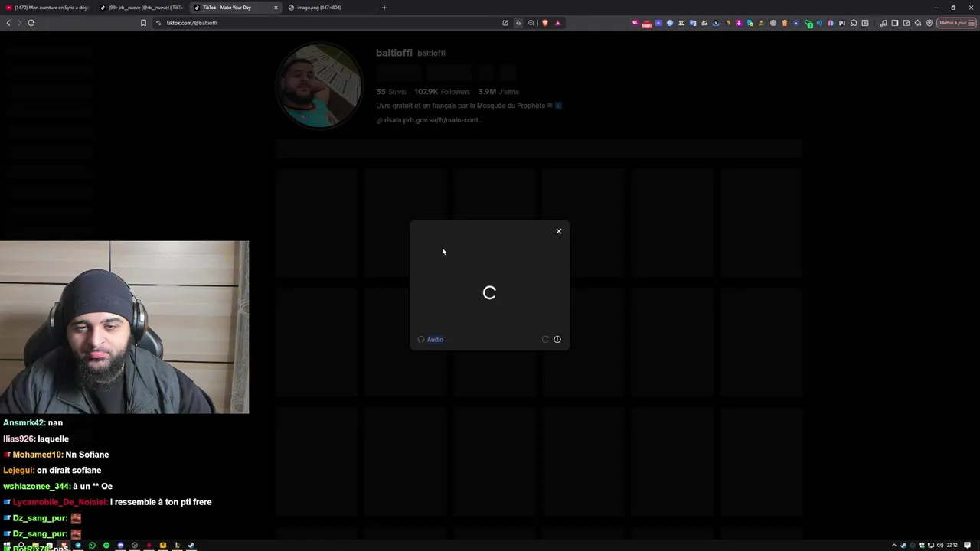
Task: Open captcha info circle icon
Action: pos(557,339)
